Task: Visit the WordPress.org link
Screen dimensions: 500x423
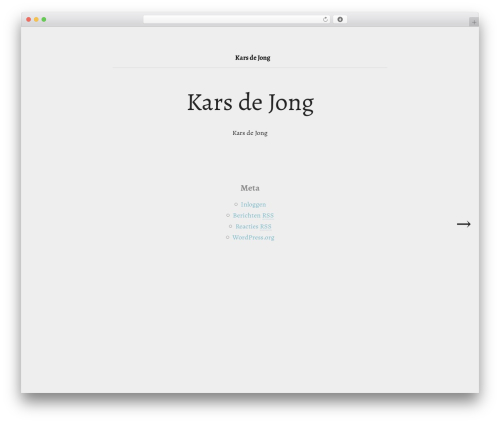Action: (253, 237)
